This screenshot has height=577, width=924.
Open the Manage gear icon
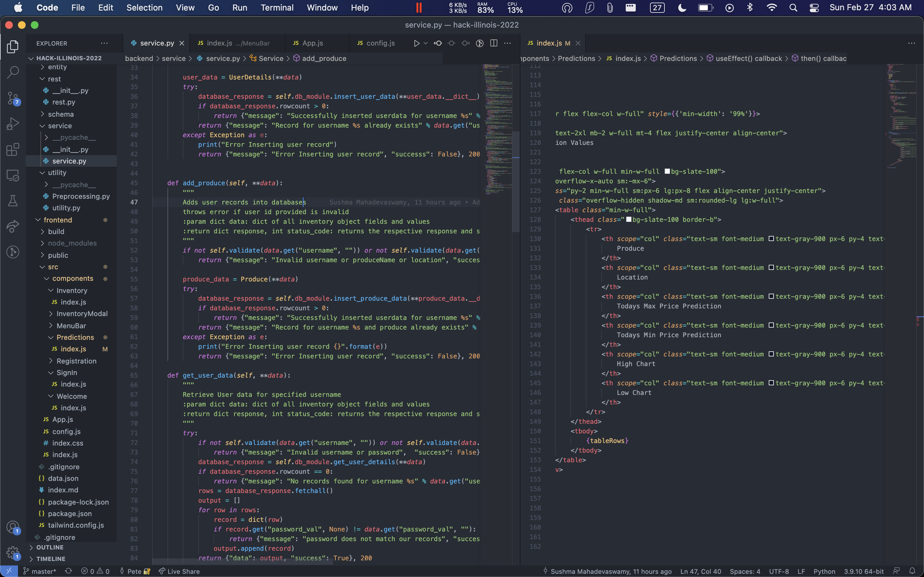click(12, 552)
